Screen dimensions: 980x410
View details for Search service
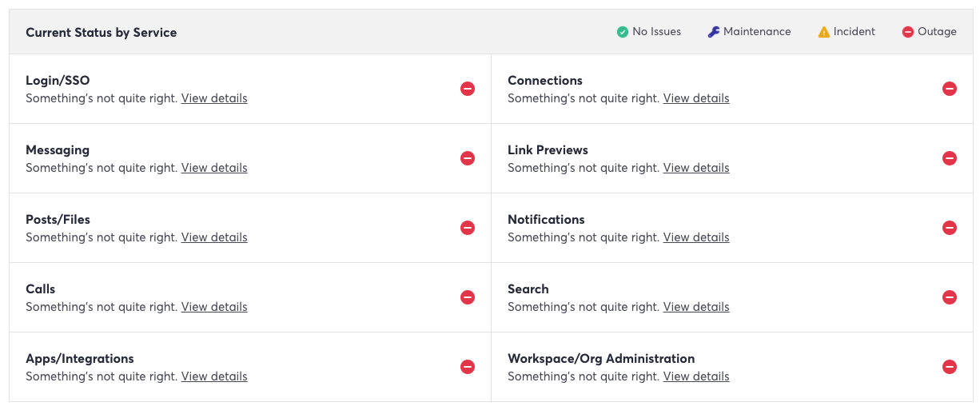tap(696, 307)
